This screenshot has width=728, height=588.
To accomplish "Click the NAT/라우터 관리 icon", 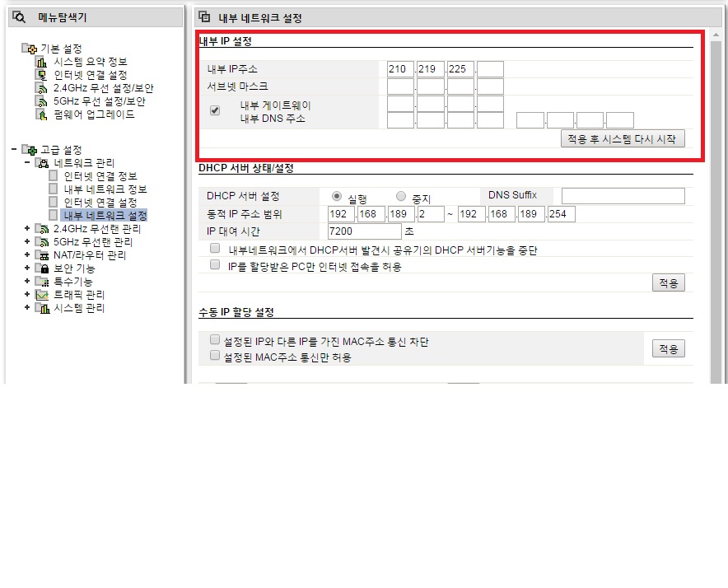I will (42, 255).
